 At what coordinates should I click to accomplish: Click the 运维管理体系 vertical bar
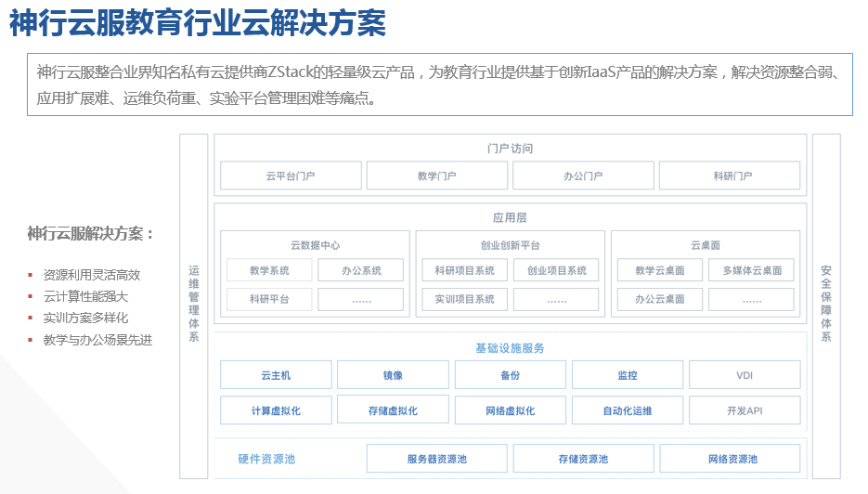click(194, 305)
